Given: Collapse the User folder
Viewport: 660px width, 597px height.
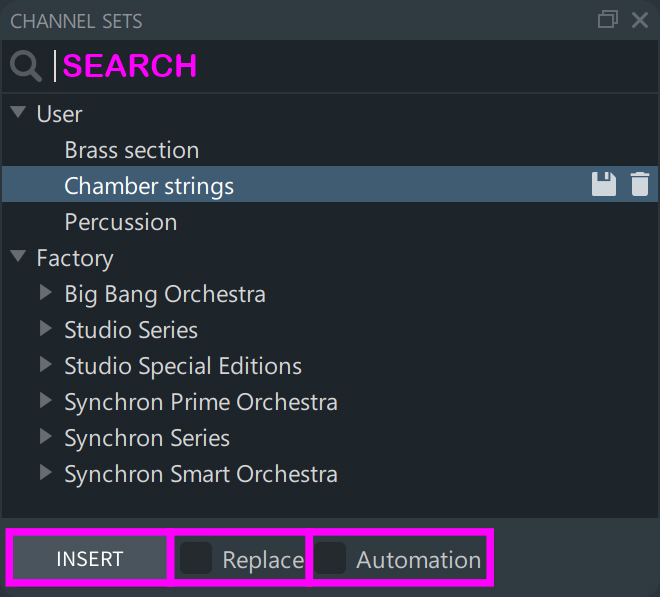Looking at the screenshot, I should pos(18,112).
